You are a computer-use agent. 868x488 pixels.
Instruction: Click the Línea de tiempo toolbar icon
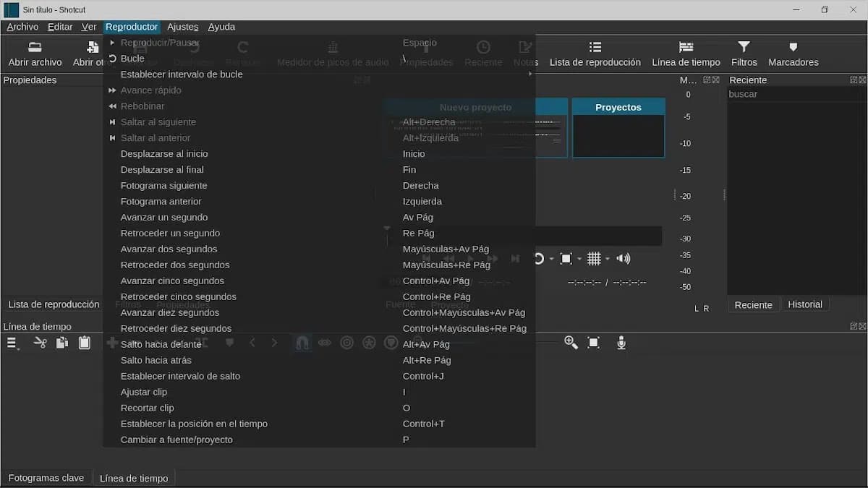click(686, 47)
